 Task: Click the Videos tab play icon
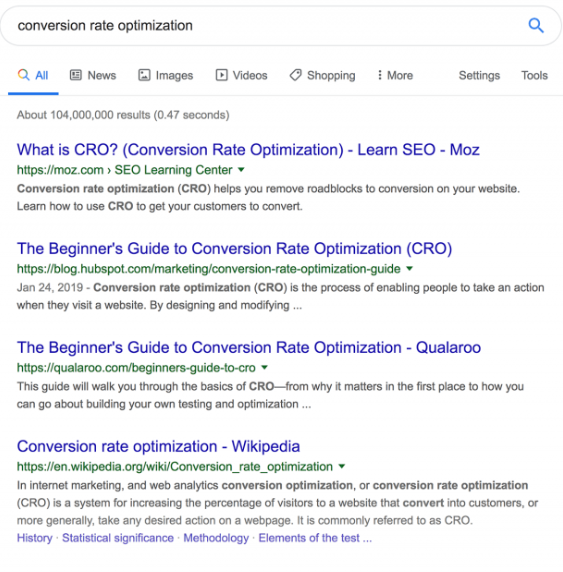pos(221,75)
